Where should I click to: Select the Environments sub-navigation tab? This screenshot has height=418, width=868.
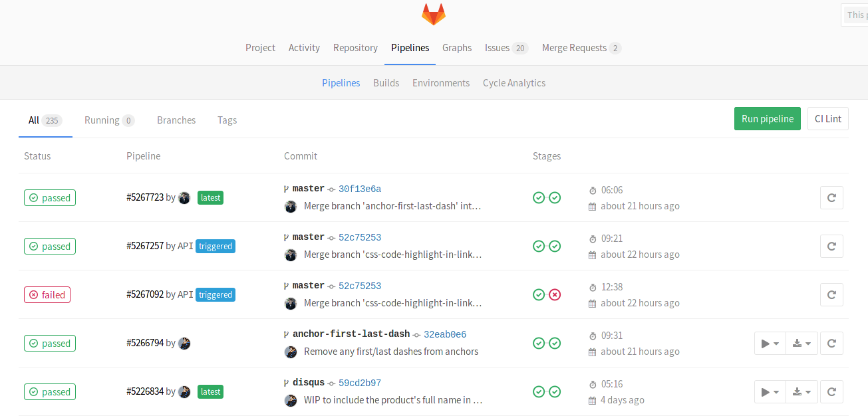(x=441, y=83)
